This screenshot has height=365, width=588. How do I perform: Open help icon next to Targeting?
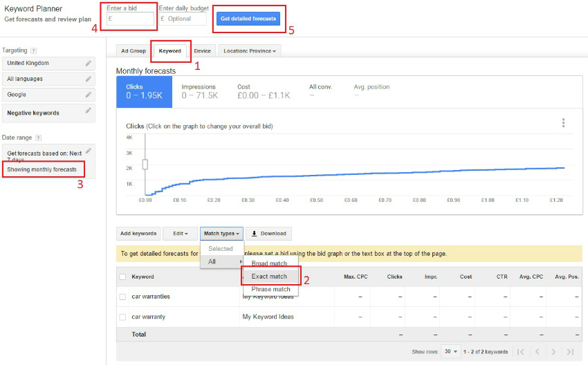tap(34, 50)
